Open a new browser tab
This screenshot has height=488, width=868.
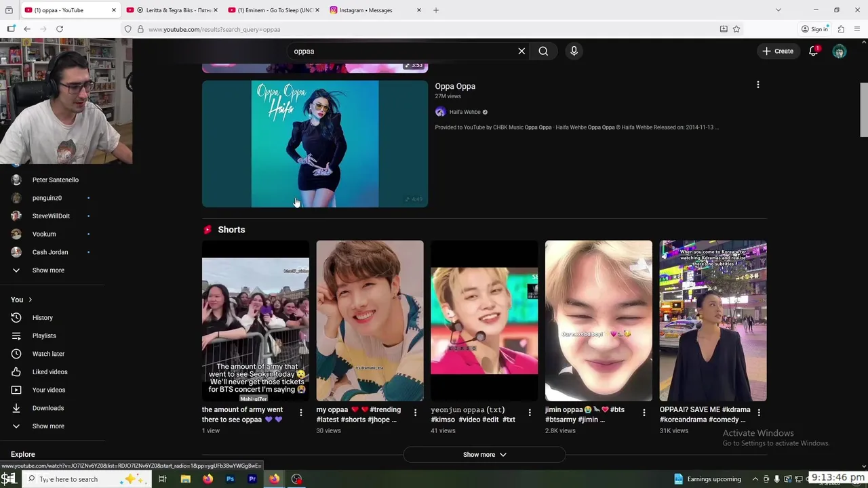point(436,10)
